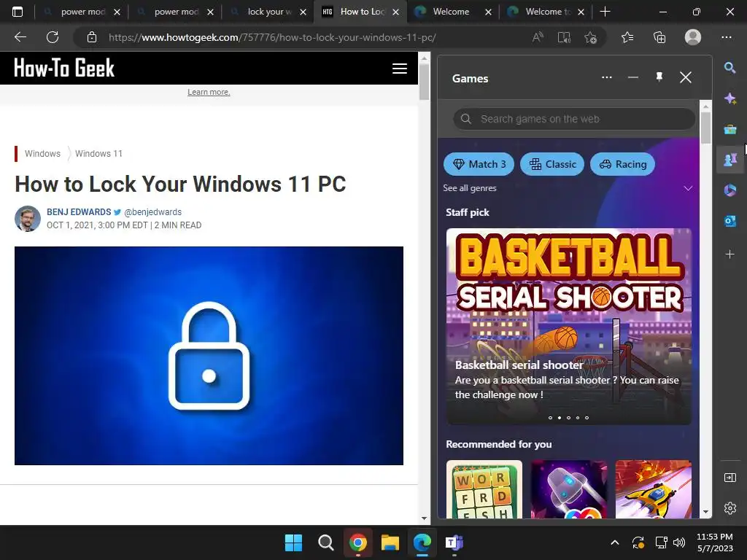Viewport: 747px width, 560px height.
Task: Open the yellow racing car recommended game
Action: [653, 489]
